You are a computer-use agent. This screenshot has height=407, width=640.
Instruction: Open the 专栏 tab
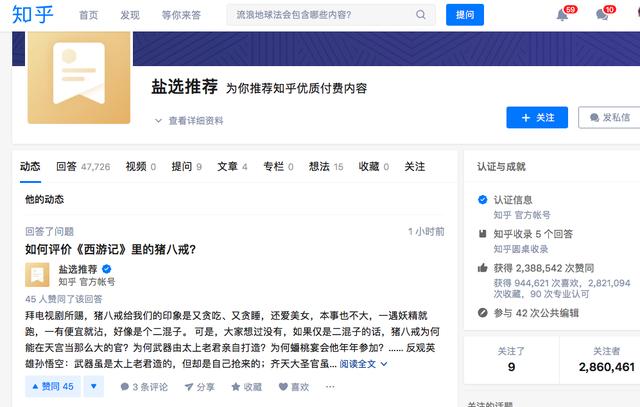tap(278, 167)
